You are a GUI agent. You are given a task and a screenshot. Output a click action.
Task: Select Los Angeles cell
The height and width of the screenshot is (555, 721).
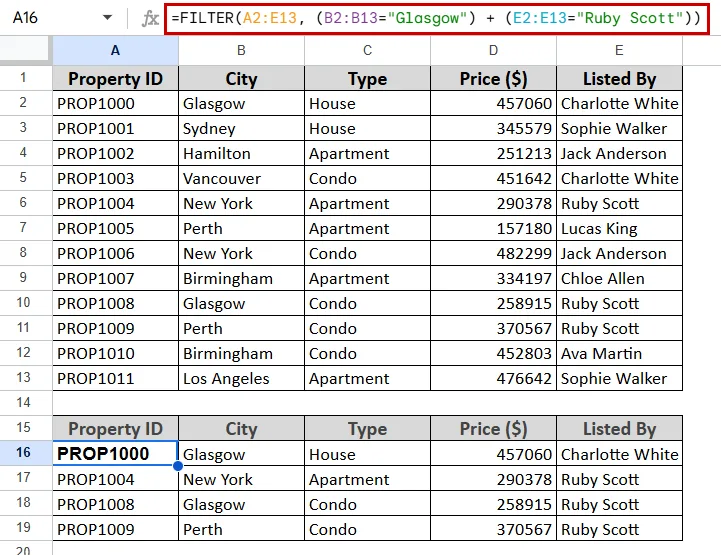241,378
